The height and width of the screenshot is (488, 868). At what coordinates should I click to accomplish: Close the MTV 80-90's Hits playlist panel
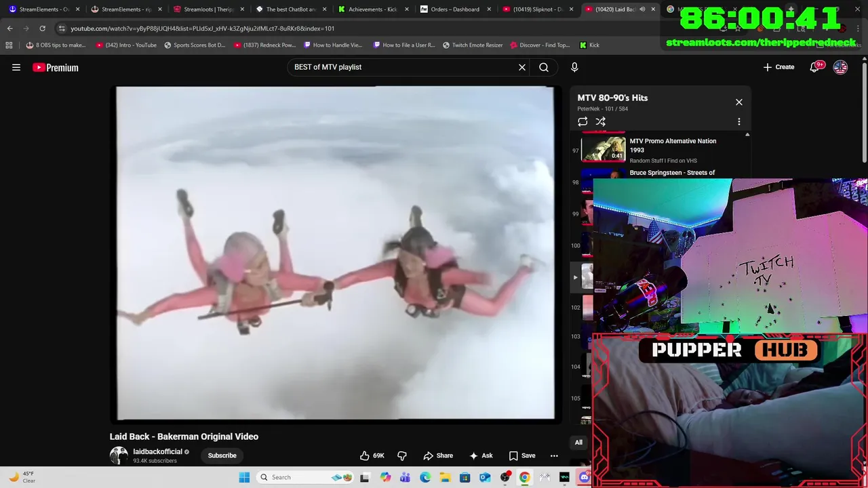(739, 102)
